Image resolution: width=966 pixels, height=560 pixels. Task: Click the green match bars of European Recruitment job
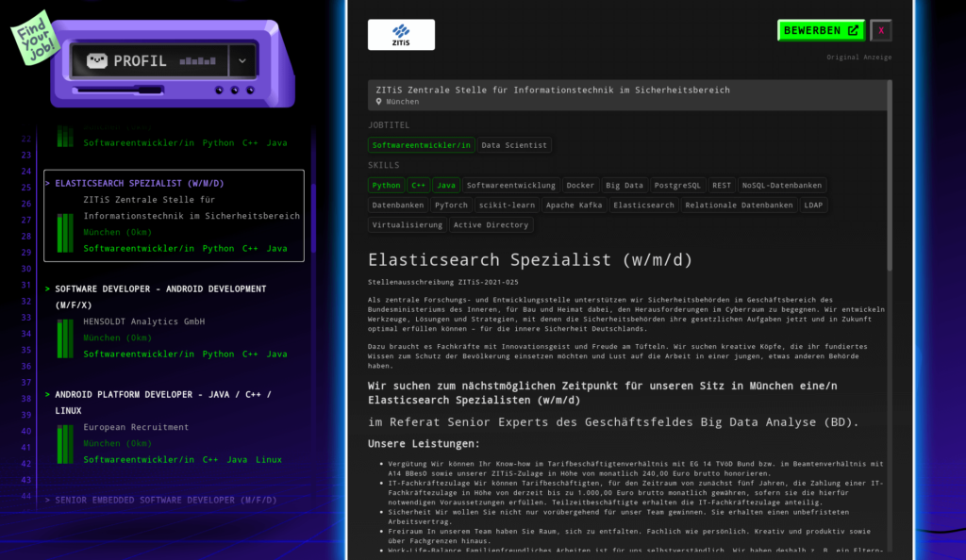click(65, 444)
